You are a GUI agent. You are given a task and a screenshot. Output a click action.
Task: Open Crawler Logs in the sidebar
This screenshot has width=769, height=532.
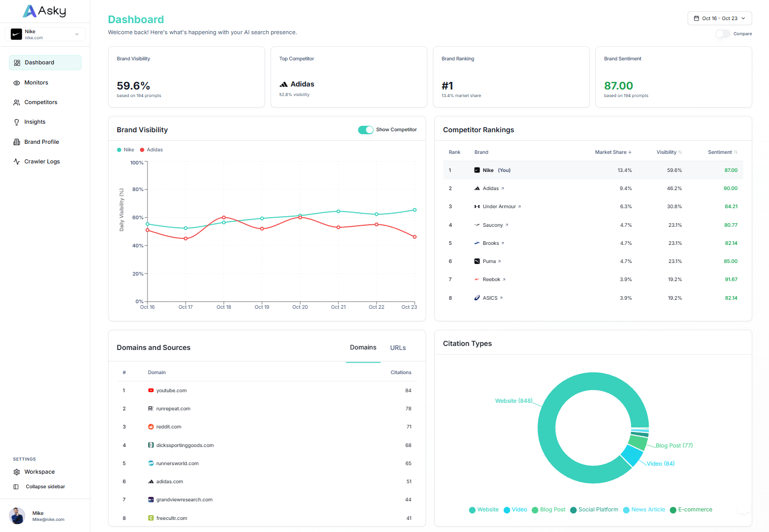42,161
